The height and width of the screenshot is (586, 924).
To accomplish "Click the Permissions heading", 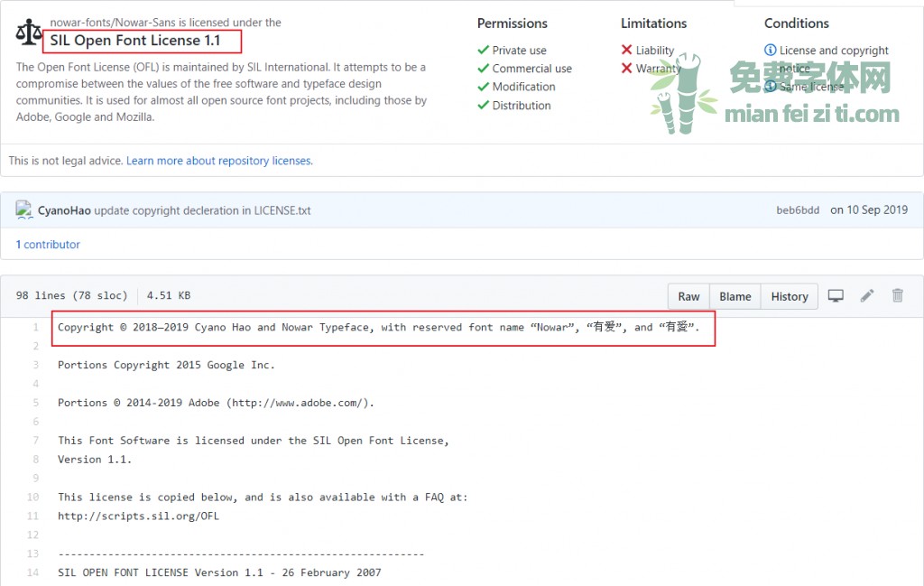I will tap(513, 23).
